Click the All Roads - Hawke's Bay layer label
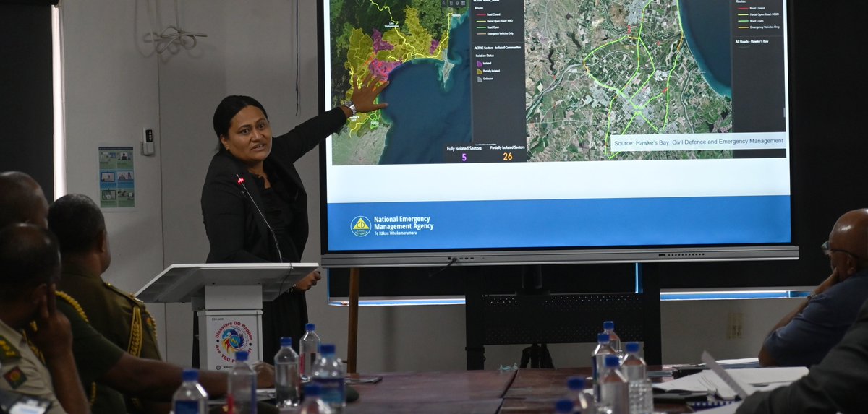868x414 pixels. tap(752, 41)
